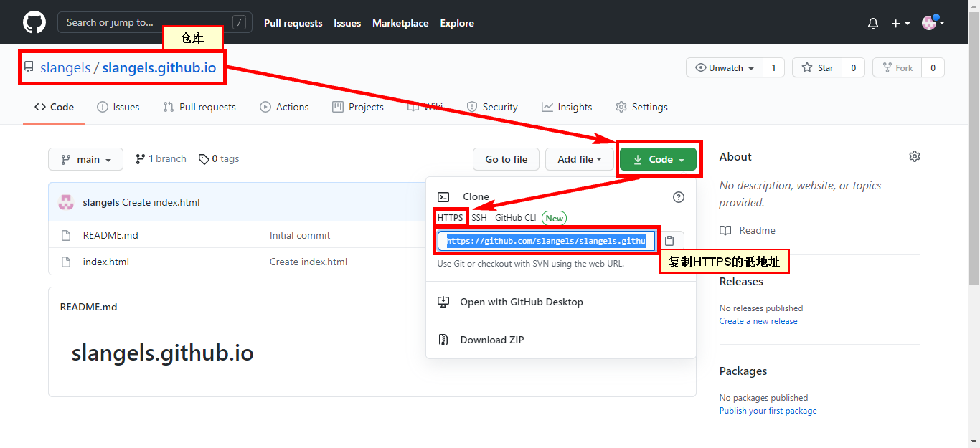Choose Download ZIP
The width and height of the screenshot is (980, 448).
560,340
